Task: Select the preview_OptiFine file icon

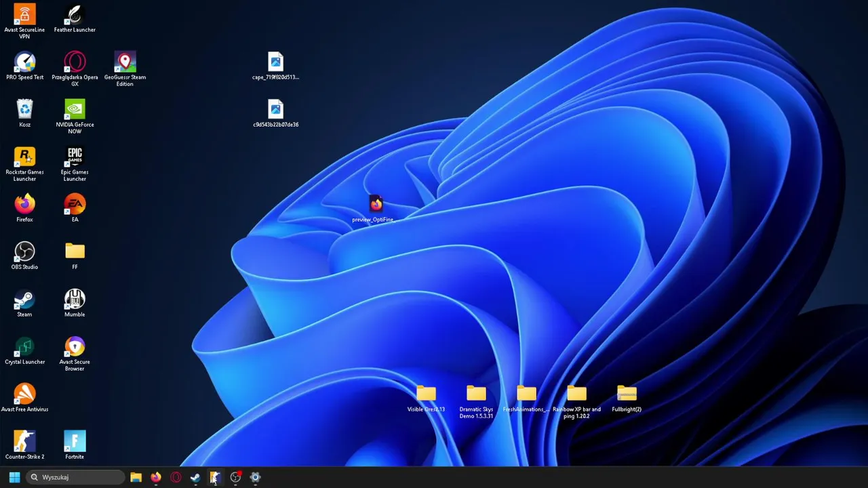Action: [x=376, y=208]
